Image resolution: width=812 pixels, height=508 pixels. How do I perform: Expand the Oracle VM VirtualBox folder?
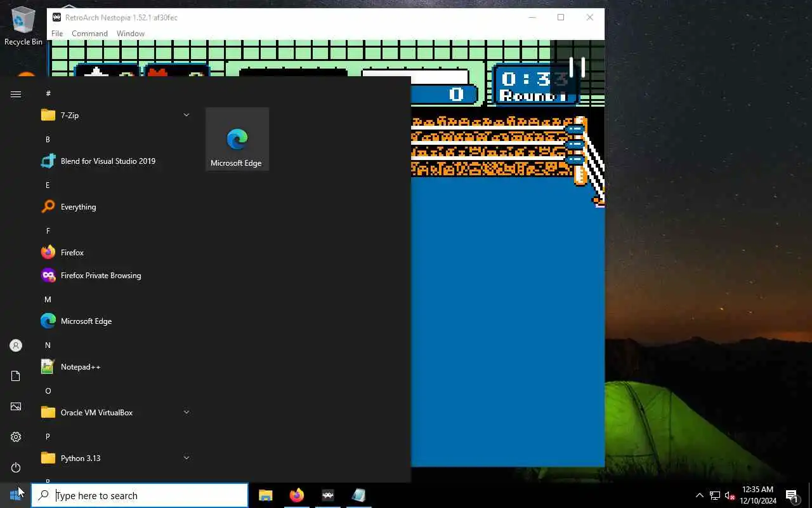tap(114, 413)
